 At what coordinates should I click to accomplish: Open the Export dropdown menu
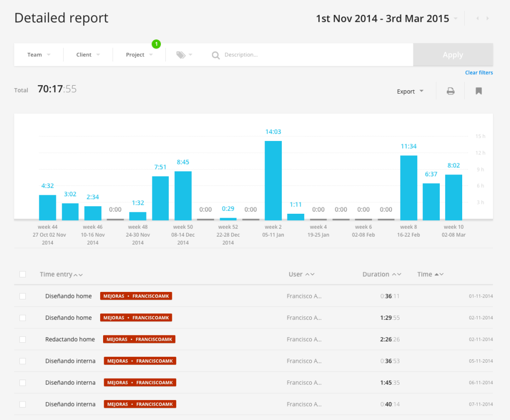(x=410, y=91)
